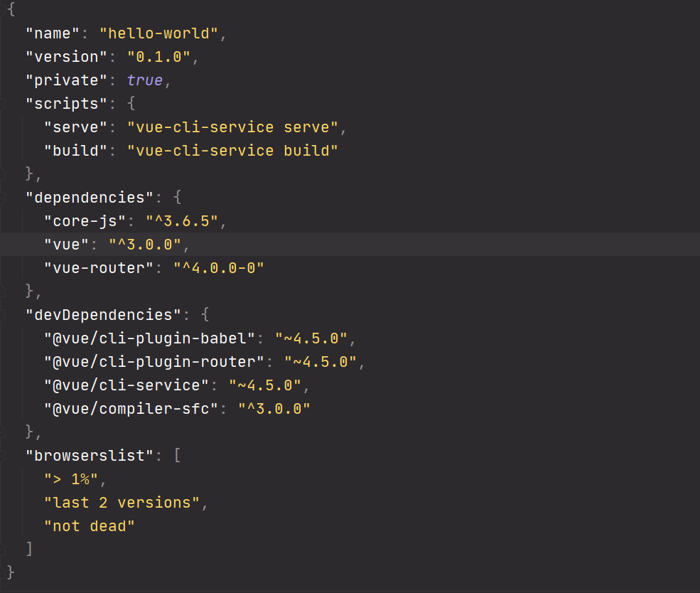Click the "^4.0.0-0" vue-router version
The image size is (700, 593).
[x=218, y=268]
